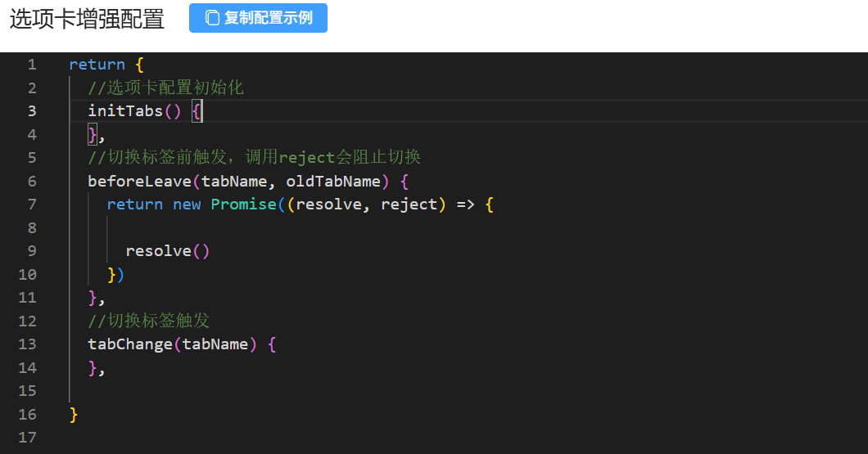Click the return keyword on line 1
The height and width of the screenshot is (454, 868).
click(97, 65)
